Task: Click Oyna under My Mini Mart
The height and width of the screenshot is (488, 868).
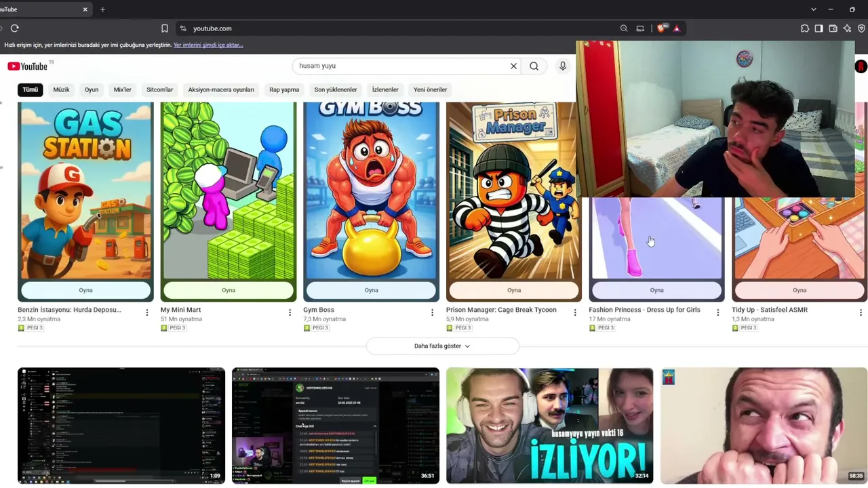Action: click(229, 290)
